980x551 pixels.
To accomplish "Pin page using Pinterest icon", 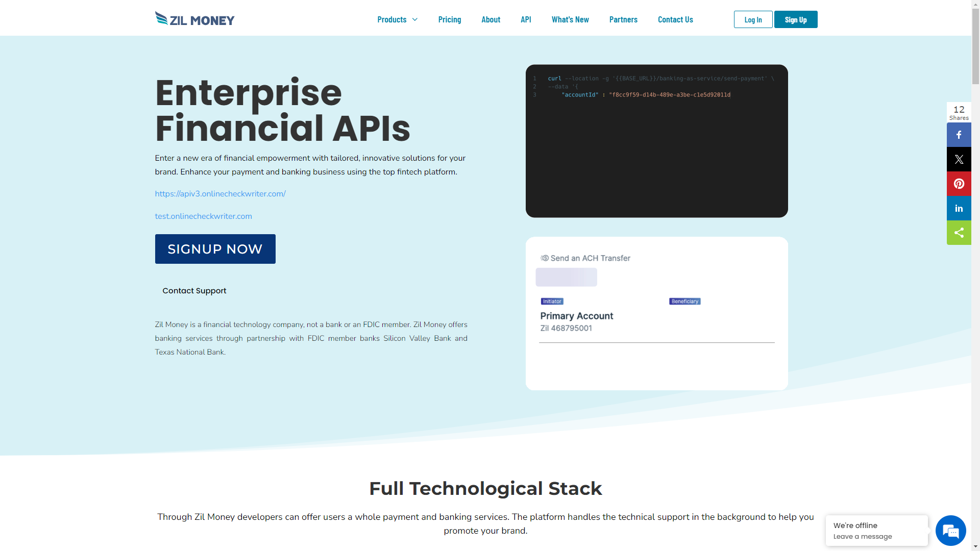I will click(x=959, y=184).
